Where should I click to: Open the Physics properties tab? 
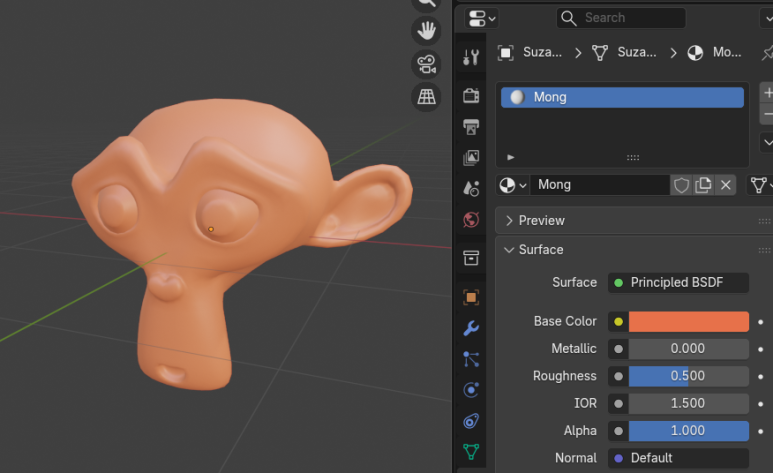[x=471, y=390]
